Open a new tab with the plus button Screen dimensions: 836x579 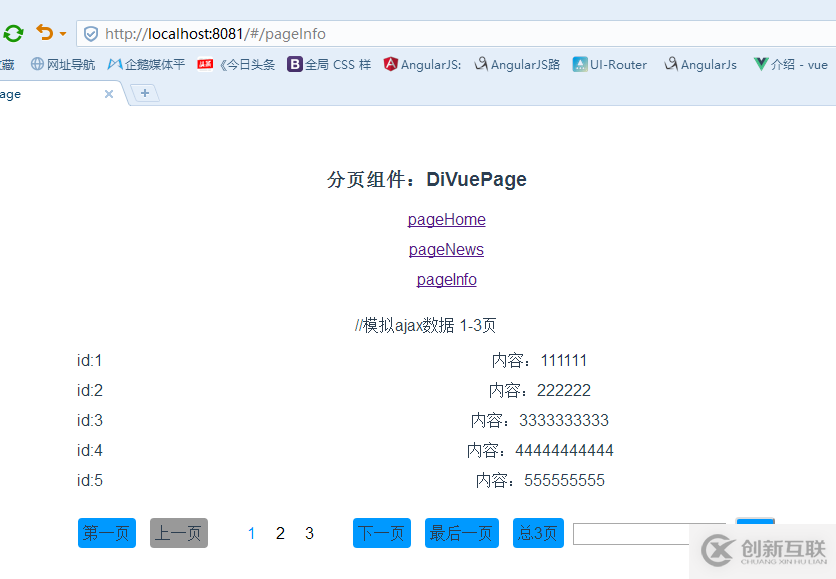(147, 94)
